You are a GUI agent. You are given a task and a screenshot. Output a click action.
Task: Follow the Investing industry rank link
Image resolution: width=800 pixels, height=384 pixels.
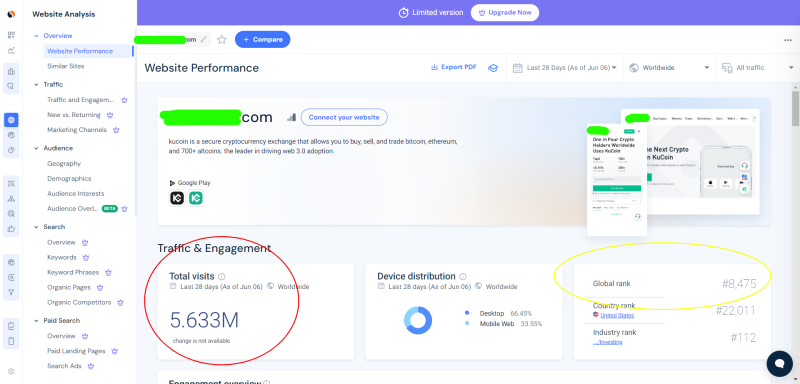608,342
